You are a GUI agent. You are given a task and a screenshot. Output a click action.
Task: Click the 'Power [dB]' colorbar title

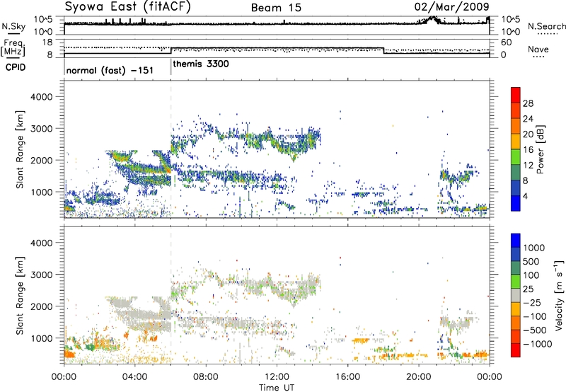tap(540, 149)
